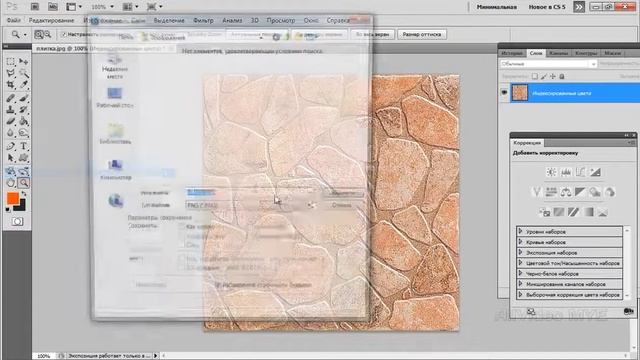640x360 pixels.
Task: Toggle lock all in Layers panel
Action: pyautogui.click(x=562, y=76)
